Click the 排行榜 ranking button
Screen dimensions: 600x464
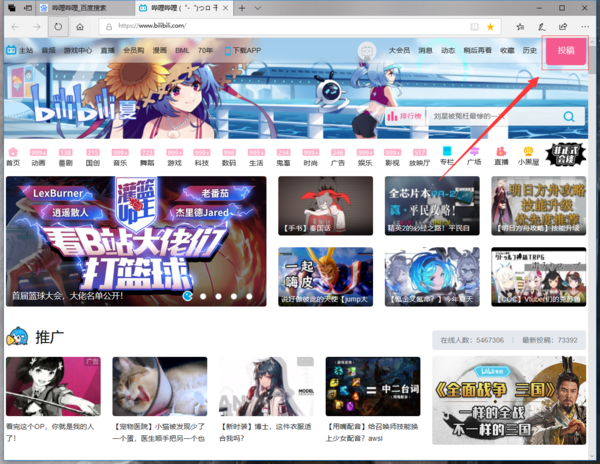(x=405, y=116)
